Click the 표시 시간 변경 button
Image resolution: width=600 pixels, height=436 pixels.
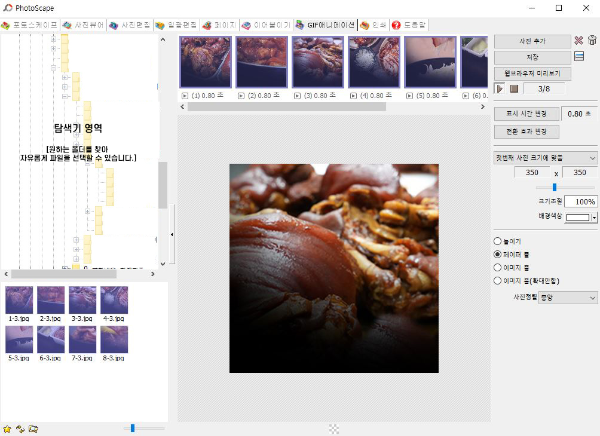527,114
